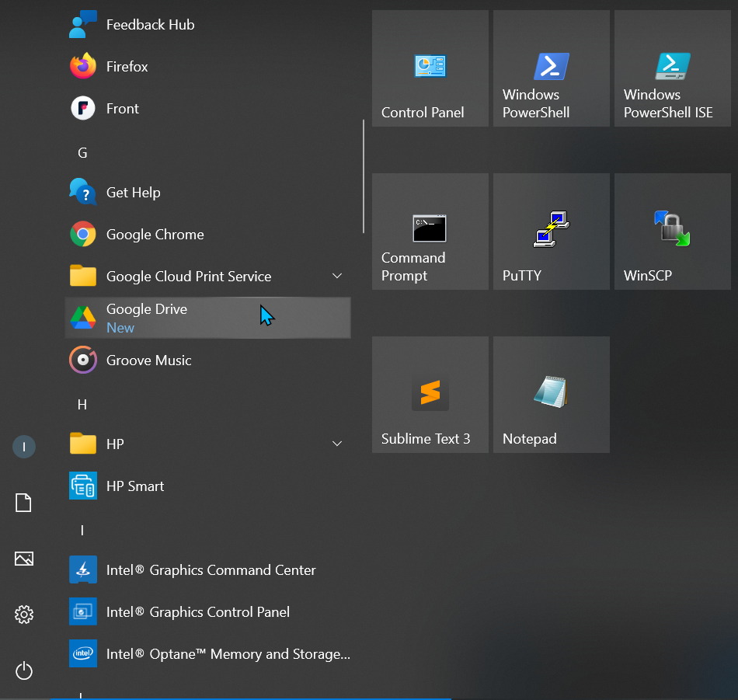Open Groove Music

tap(207, 360)
